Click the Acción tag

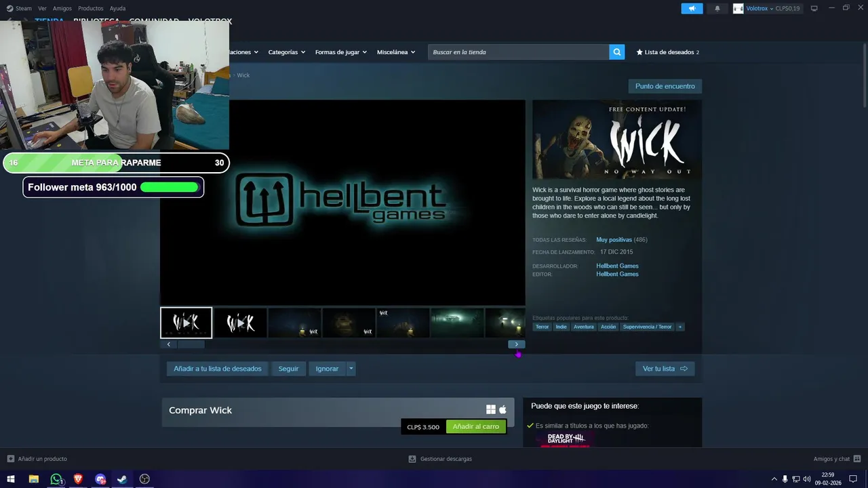pos(608,327)
